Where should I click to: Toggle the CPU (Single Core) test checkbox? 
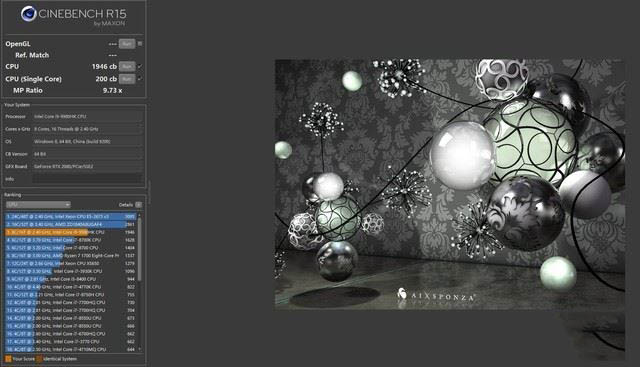[x=140, y=79]
